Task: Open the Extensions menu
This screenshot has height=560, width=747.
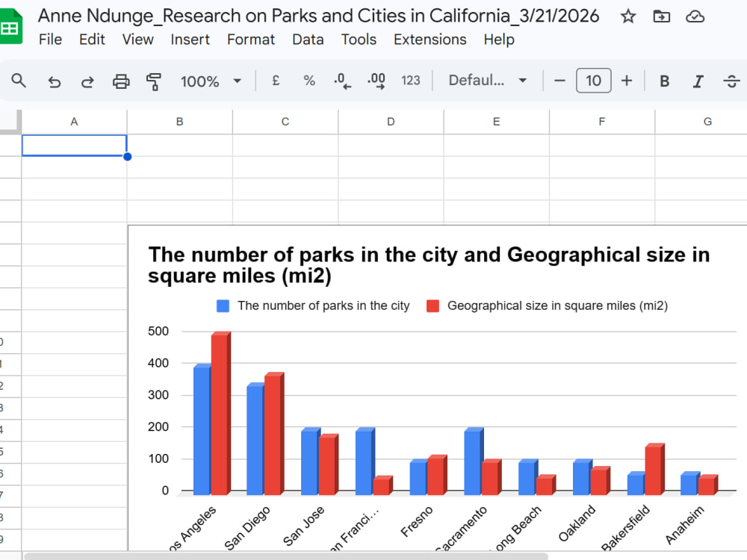Action: point(430,40)
